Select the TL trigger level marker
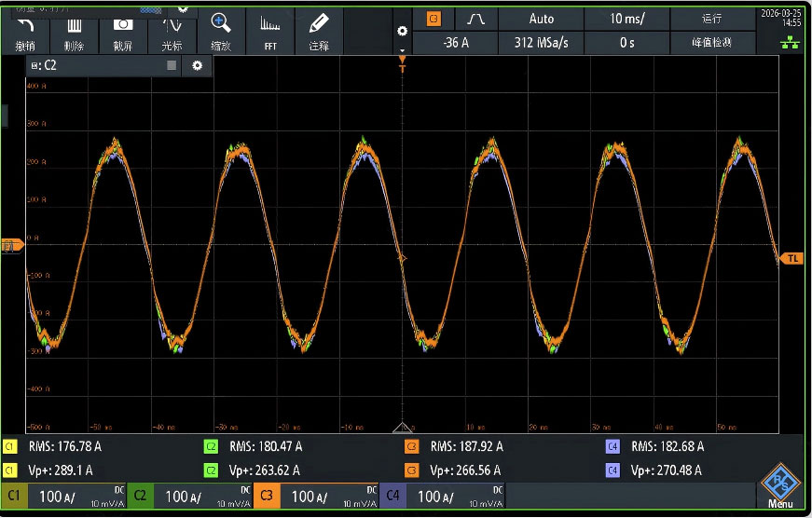Image resolution: width=812 pixels, height=518 pixels. pyautogui.click(x=791, y=258)
